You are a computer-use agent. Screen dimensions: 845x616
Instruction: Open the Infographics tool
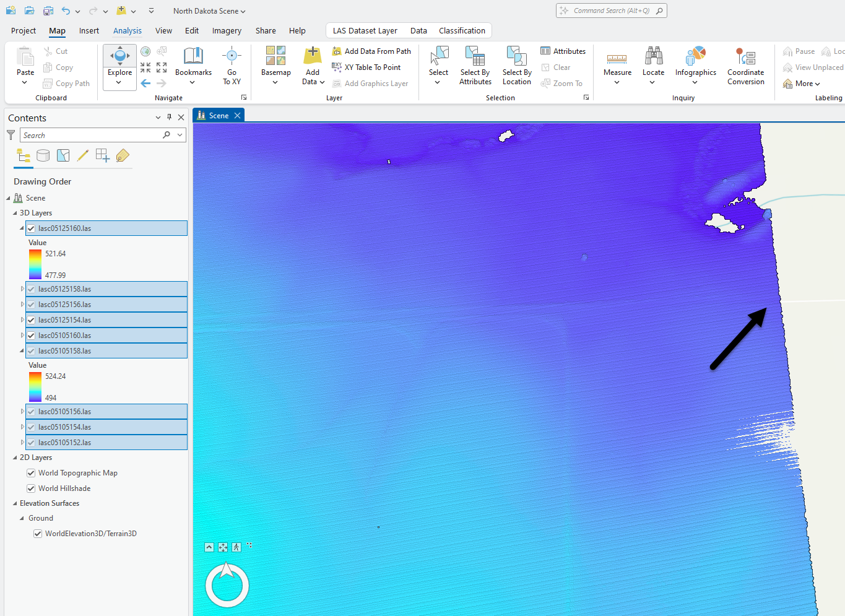(x=695, y=57)
